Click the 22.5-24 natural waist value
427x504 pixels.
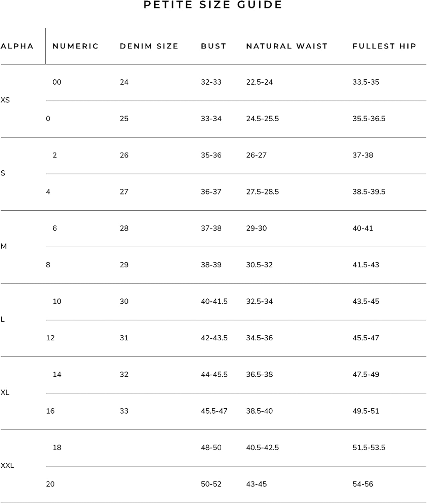click(259, 82)
